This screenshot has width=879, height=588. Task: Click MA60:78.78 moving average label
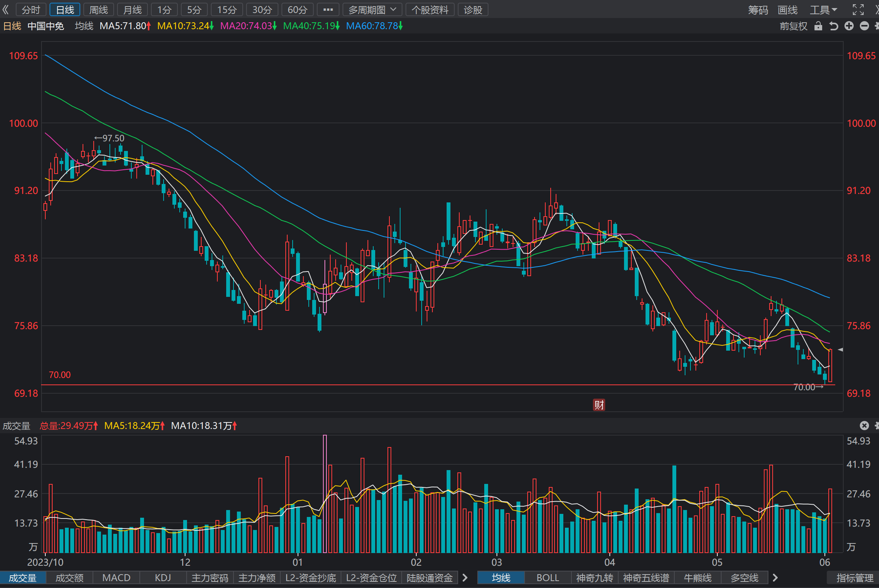(x=374, y=26)
